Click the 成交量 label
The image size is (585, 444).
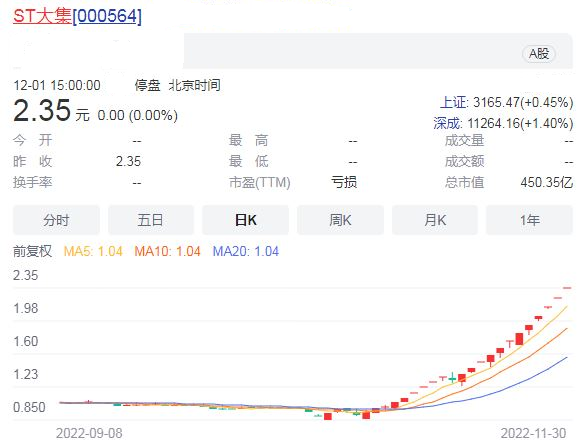pos(464,140)
